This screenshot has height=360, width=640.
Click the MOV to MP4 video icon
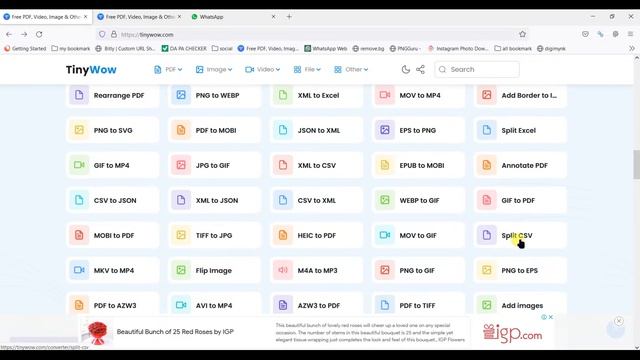point(385,95)
